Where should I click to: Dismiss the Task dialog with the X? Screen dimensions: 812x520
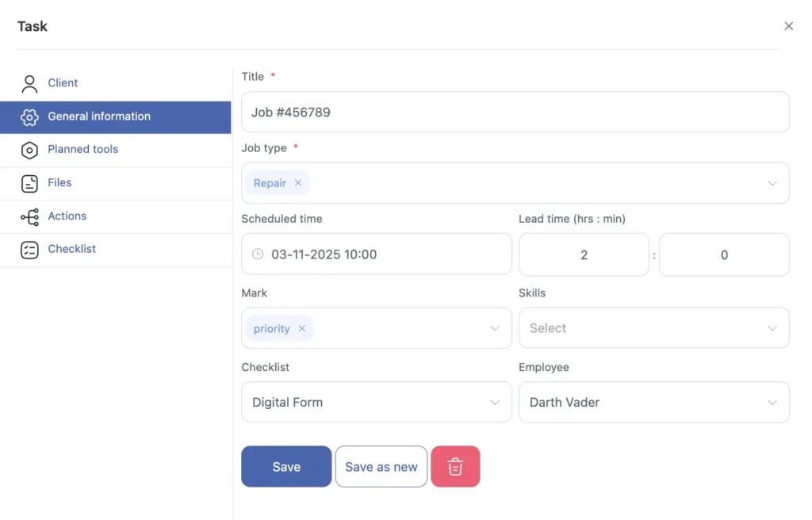tap(789, 25)
